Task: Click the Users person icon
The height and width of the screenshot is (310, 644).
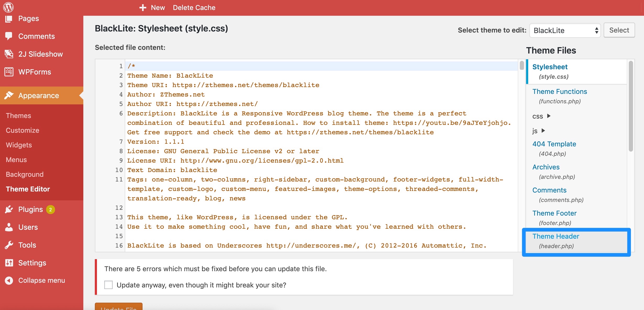Action: [9, 227]
